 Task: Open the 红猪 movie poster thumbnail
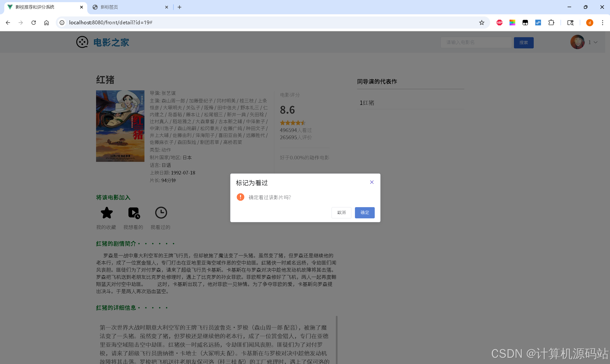click(x=120, y=126)
